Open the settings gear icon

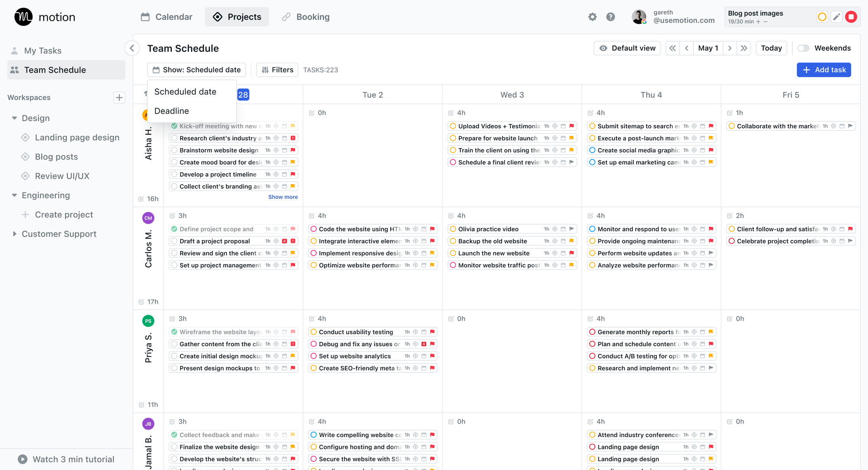point(592,17)
